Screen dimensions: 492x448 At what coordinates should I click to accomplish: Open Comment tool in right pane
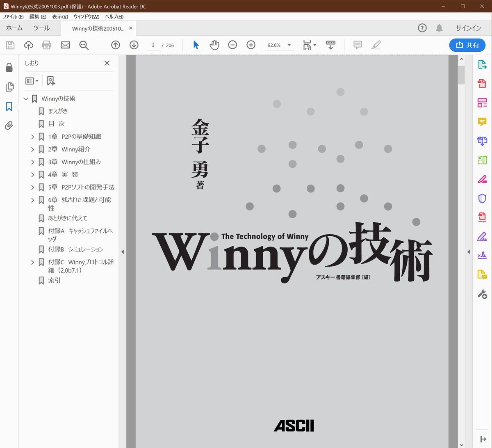[482, 122]
